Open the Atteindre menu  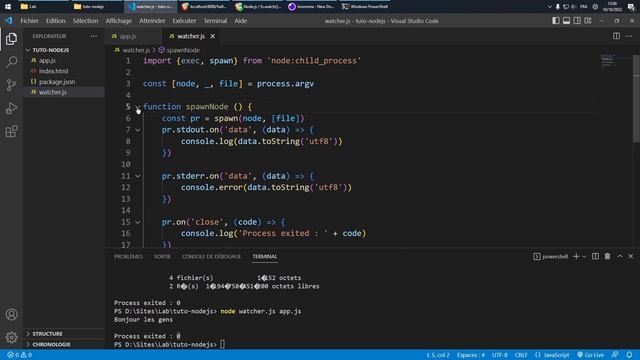152,21
